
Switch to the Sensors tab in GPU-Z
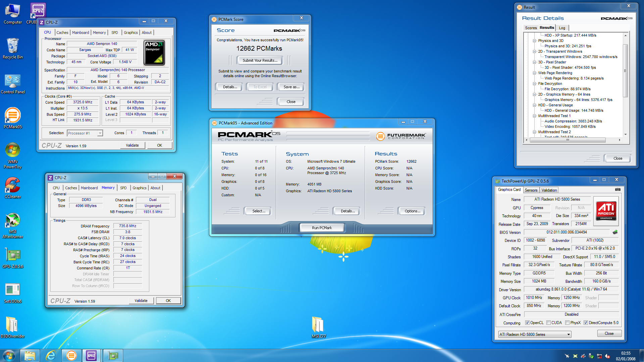click(x=531, y=190)
